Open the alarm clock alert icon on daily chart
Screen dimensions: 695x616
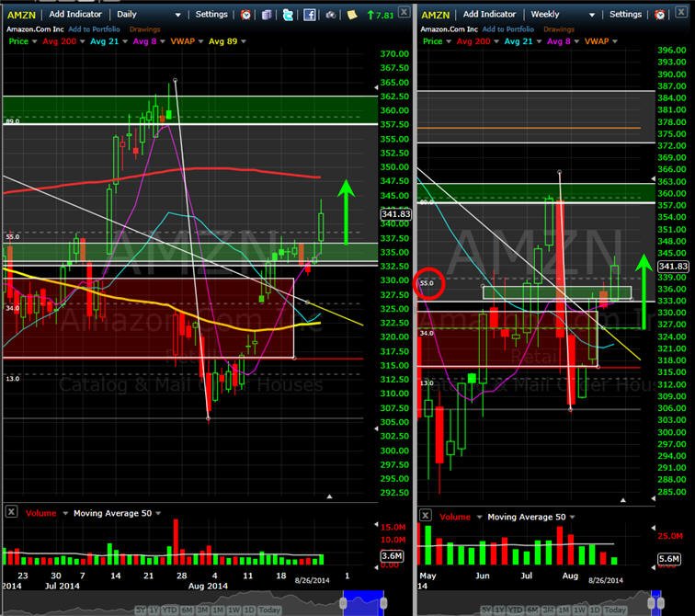click(245, 15)
